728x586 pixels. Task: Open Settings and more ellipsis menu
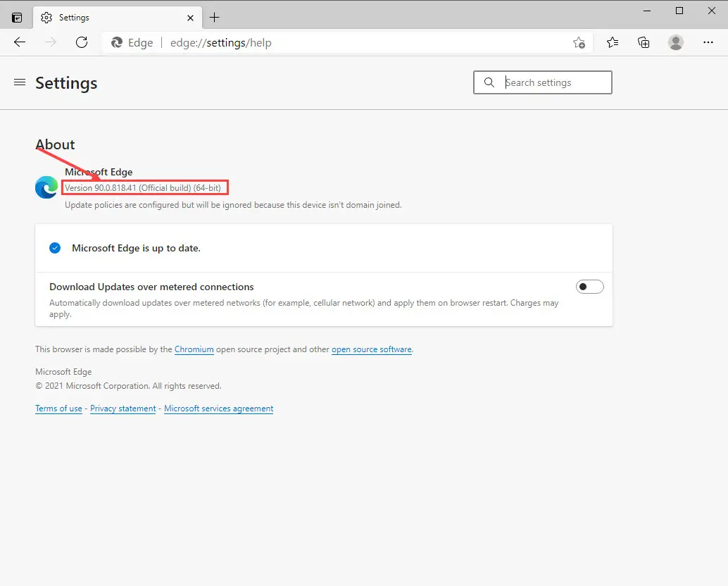(708, 42)
